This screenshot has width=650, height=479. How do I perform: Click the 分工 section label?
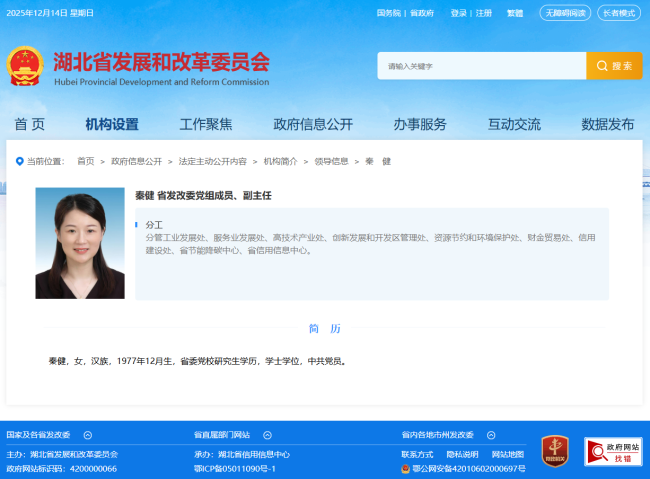(154, 225)
